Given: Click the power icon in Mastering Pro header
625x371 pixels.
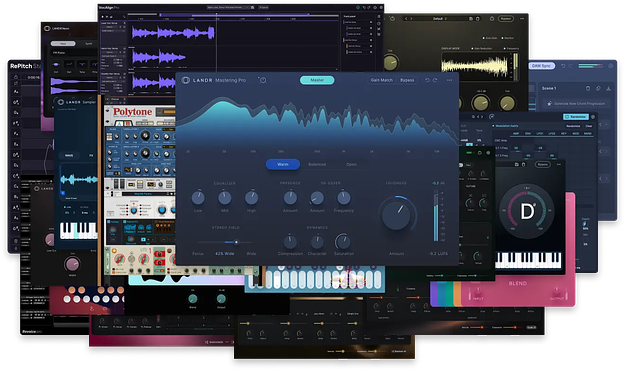Looking at the screenshot, I should pyautogui.click(x=263, y=80).
